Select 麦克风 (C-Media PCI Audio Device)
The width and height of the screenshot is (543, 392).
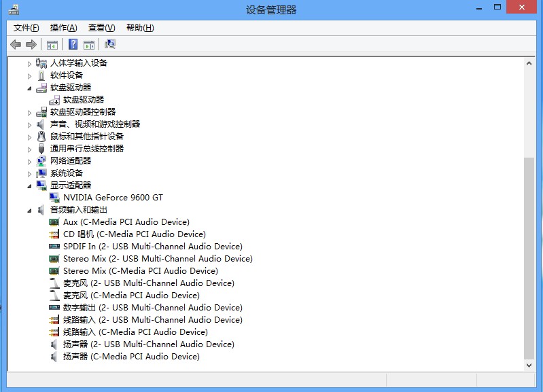132,296
